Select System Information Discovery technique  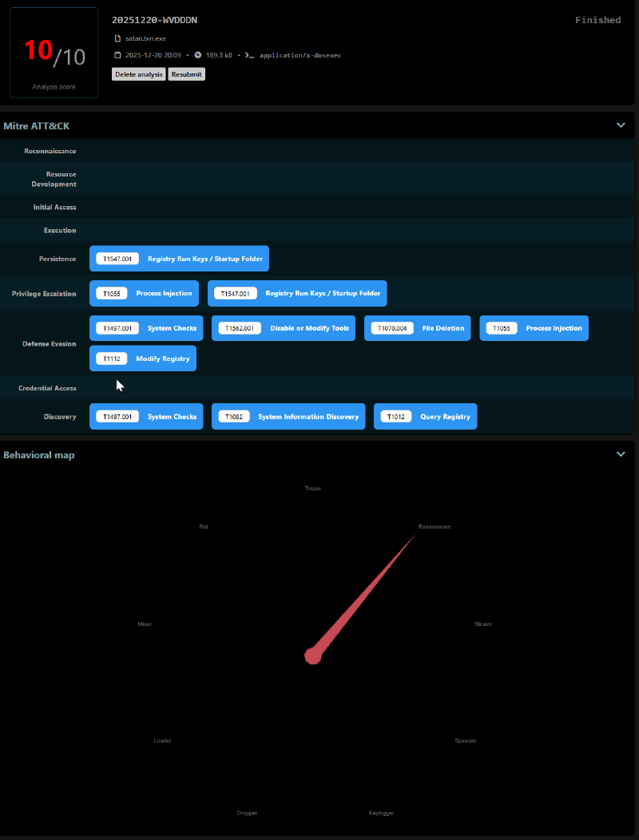[x=288, y=417]
